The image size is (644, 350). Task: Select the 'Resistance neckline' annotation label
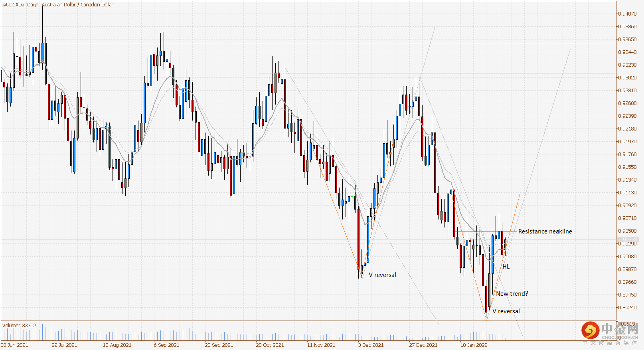click(x=545, y=231)
